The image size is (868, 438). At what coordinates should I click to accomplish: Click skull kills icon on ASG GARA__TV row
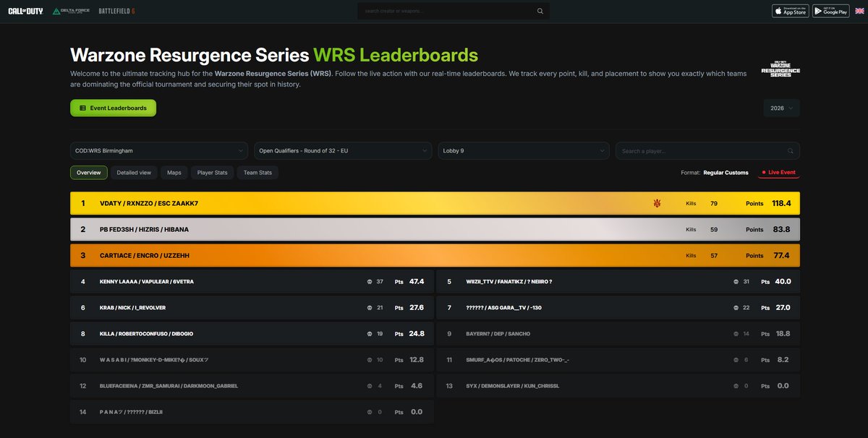736,307
